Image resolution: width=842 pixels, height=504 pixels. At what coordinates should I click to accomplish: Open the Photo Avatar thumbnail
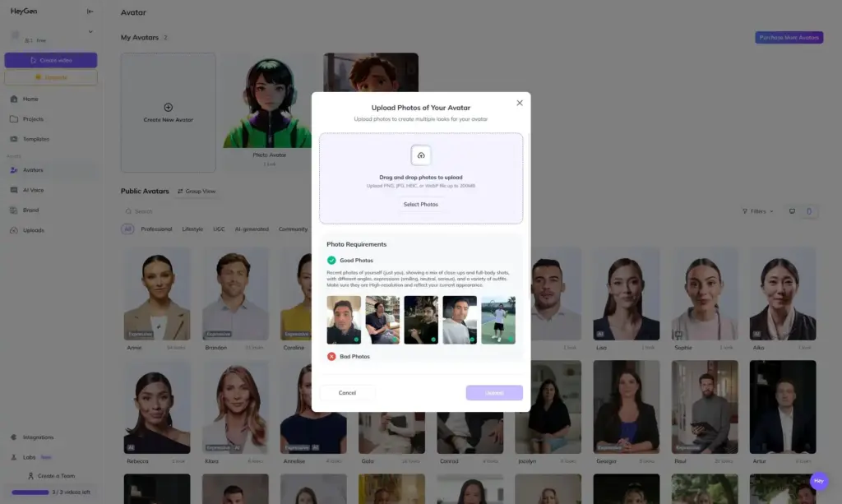point(270,100)
